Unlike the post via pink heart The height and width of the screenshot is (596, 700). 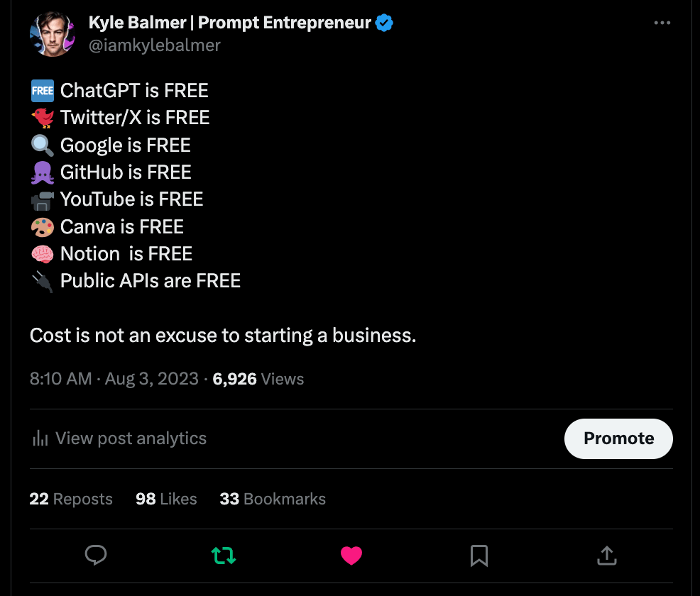coord(351,556)
